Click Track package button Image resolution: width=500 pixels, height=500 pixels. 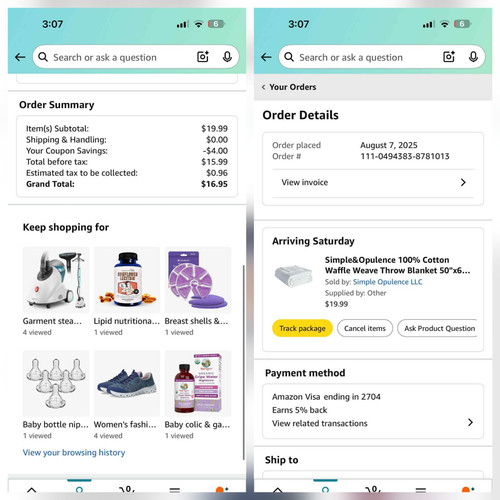point(302,328)
